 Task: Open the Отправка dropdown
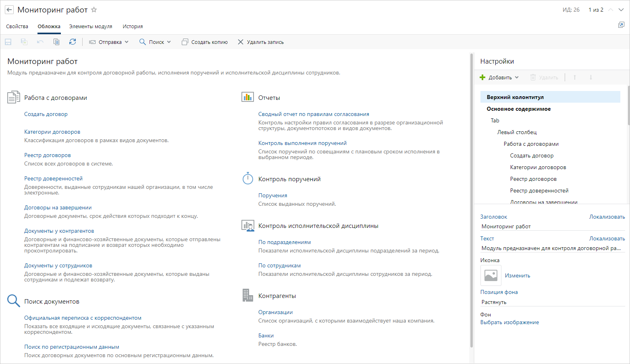coord(108,42)
